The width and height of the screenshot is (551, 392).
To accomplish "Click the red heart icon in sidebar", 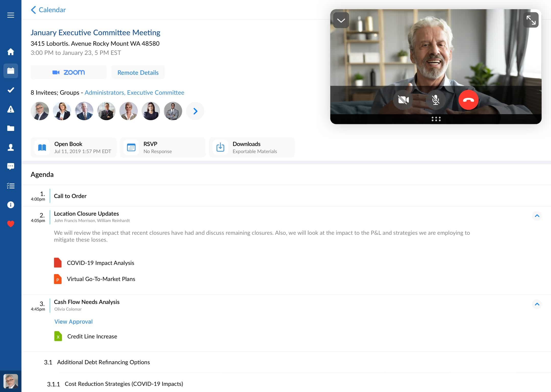I will [10, 224].
